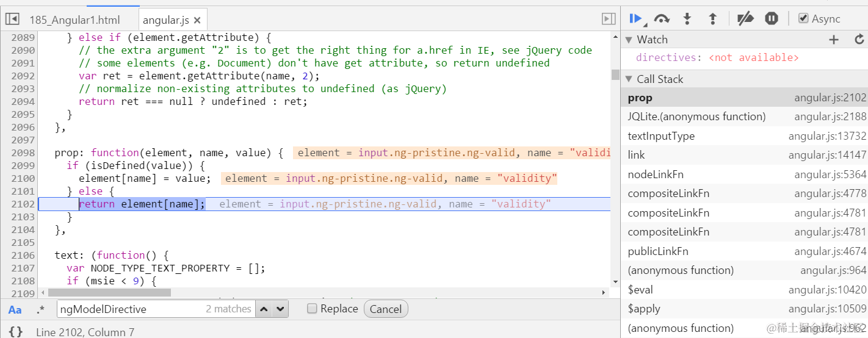
Task: Pretty print the source code
Action: [16, 332]
